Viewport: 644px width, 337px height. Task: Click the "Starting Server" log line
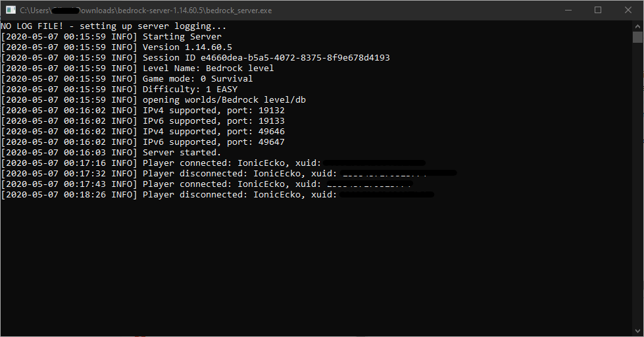point(182,37)
